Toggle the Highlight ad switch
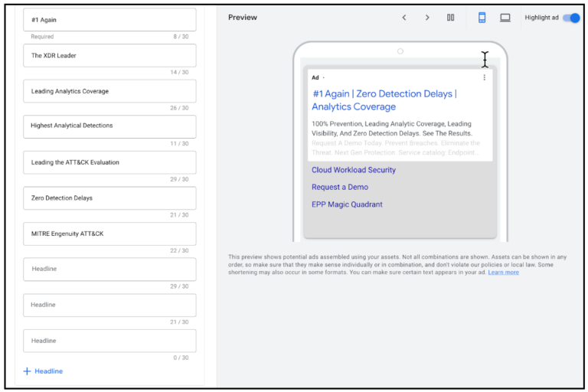This screenshot has width=588, height=392. pyautogui.click(x=571, y=18)
